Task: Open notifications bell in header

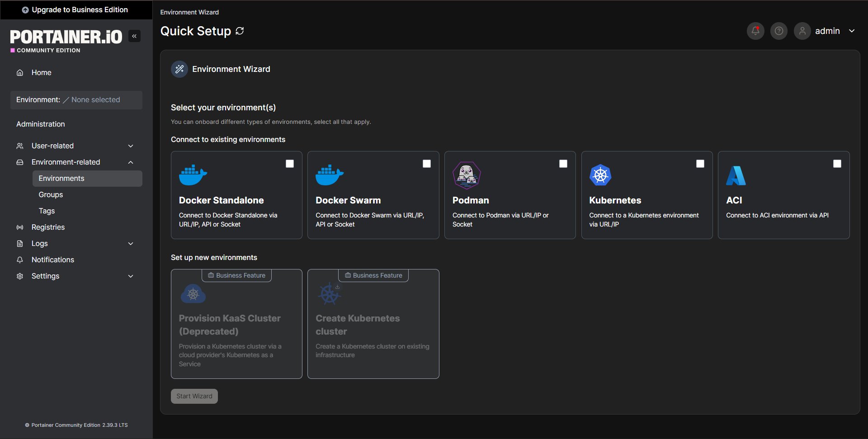Action: [755, 31]
